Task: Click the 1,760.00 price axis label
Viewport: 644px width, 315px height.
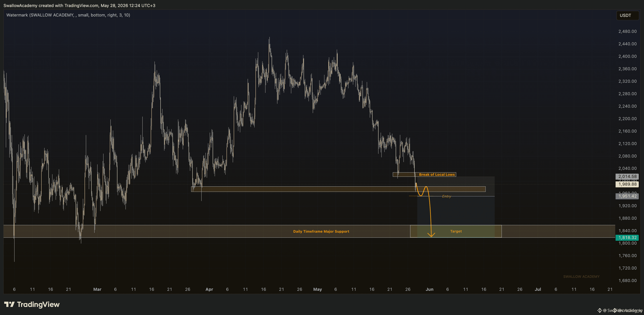Action: click(628, 256)
